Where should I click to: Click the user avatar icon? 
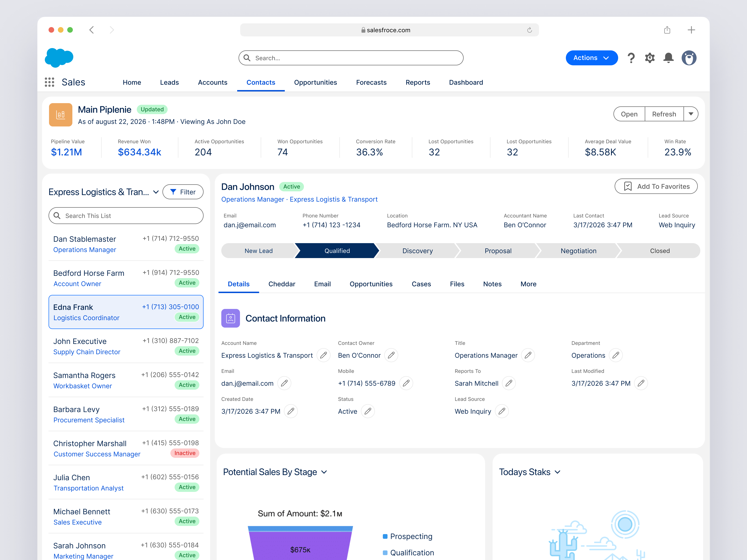689,58
